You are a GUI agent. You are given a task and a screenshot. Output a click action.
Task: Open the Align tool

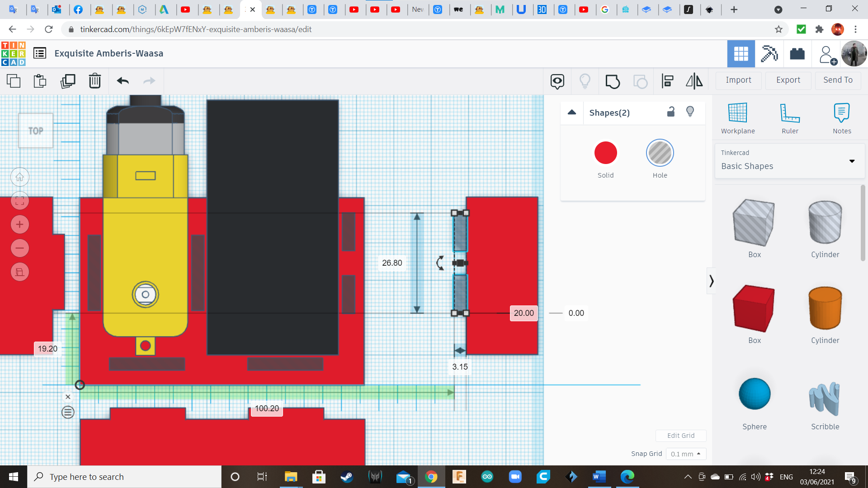[667, 81]
